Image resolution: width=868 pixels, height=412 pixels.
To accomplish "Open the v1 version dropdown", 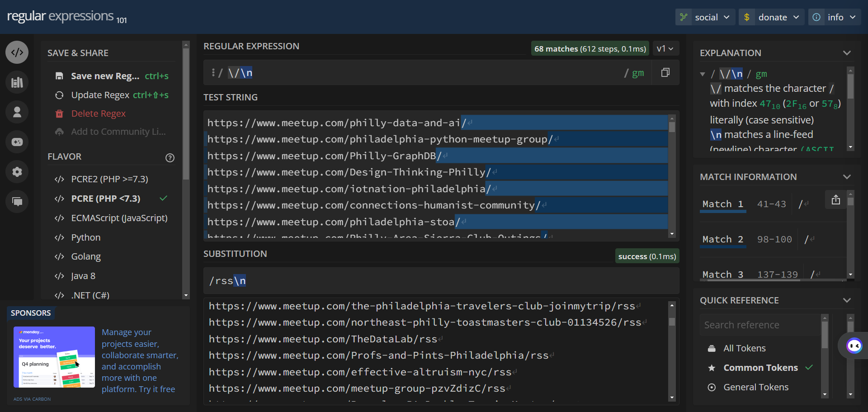I will pos(665,48).
